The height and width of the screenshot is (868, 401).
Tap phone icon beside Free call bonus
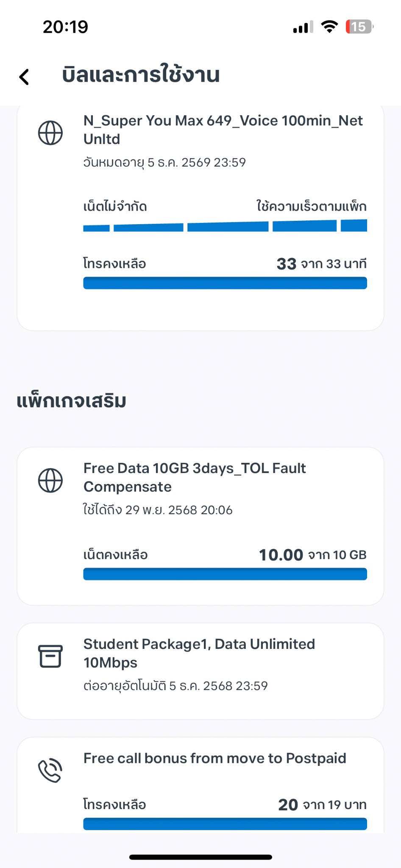(x=50, y=771)
